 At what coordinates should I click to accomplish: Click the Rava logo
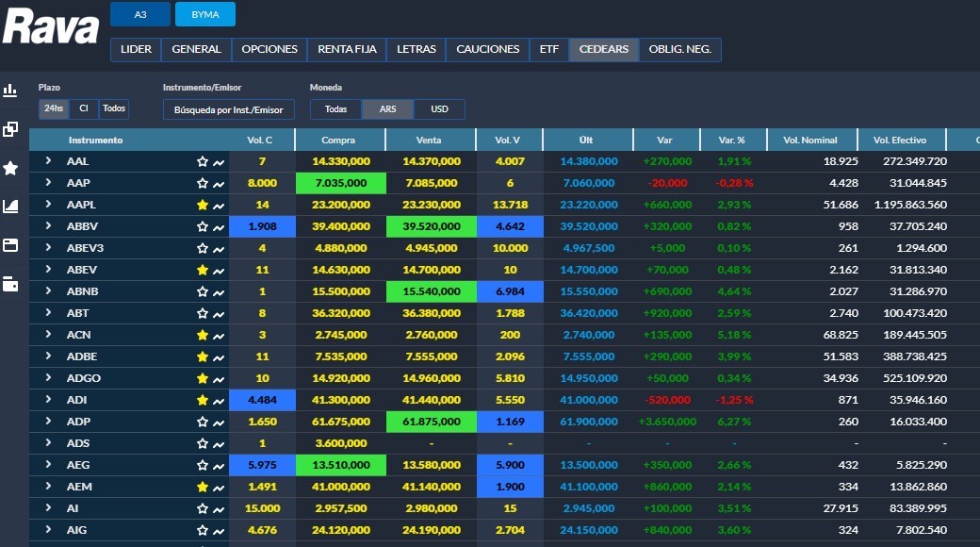pyautogui.click(x=51, y=26)
